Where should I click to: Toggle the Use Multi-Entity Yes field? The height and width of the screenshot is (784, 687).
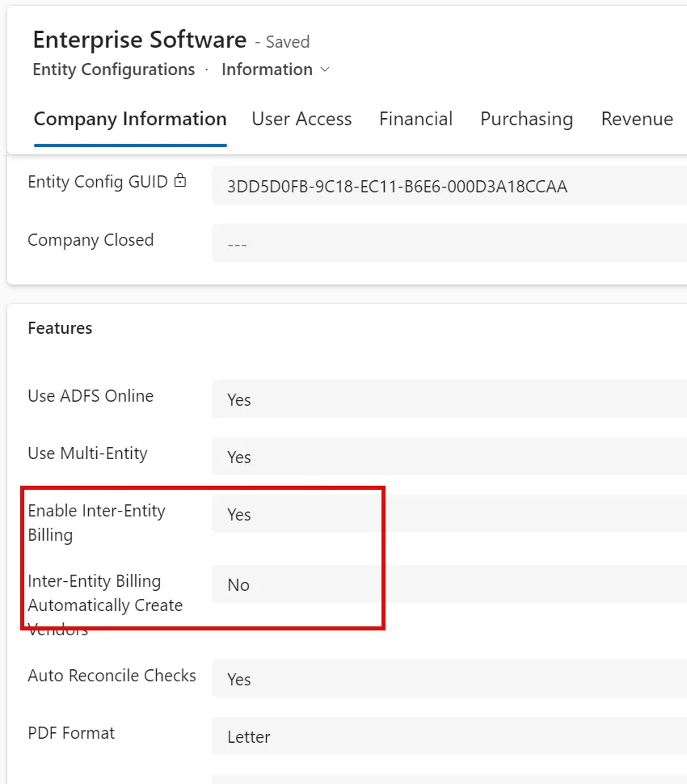point(449,457)
